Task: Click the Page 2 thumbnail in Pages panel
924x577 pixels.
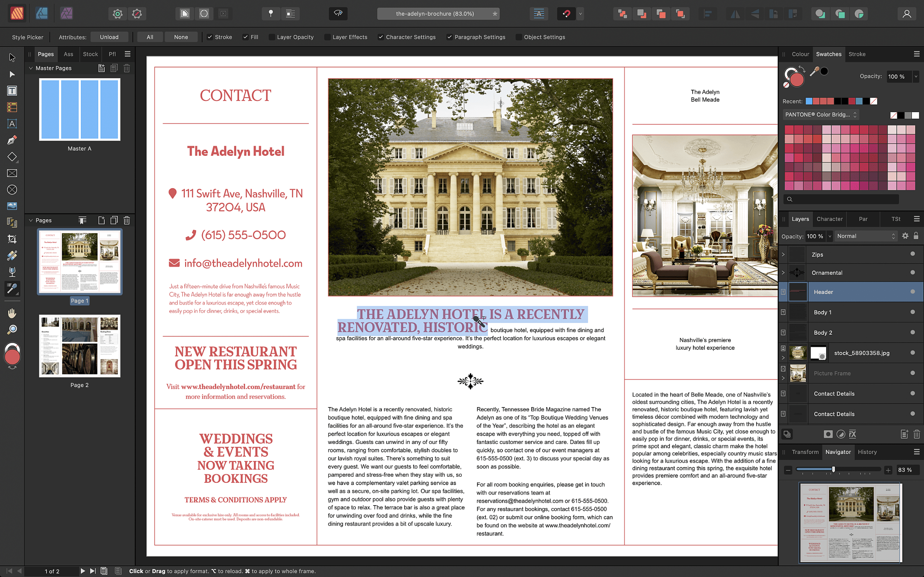Action: click(79, 346)
